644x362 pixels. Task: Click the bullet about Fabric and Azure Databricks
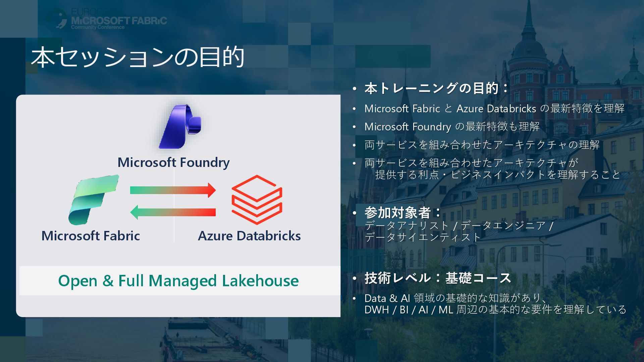494,109
